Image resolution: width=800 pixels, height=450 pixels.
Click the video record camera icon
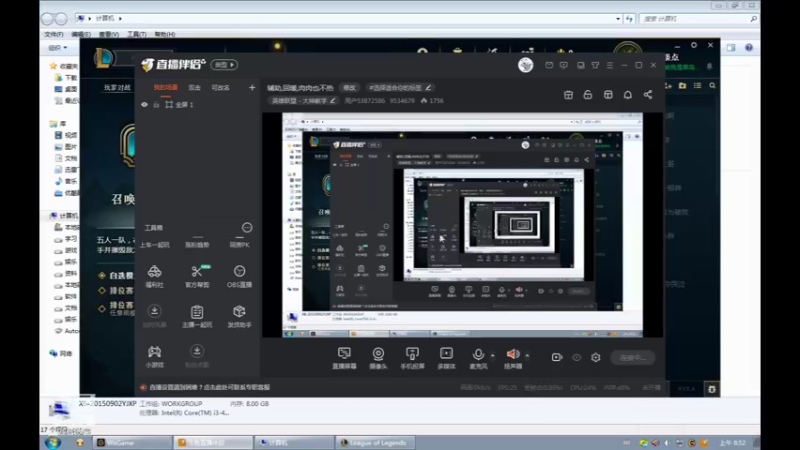click(557, 358)
